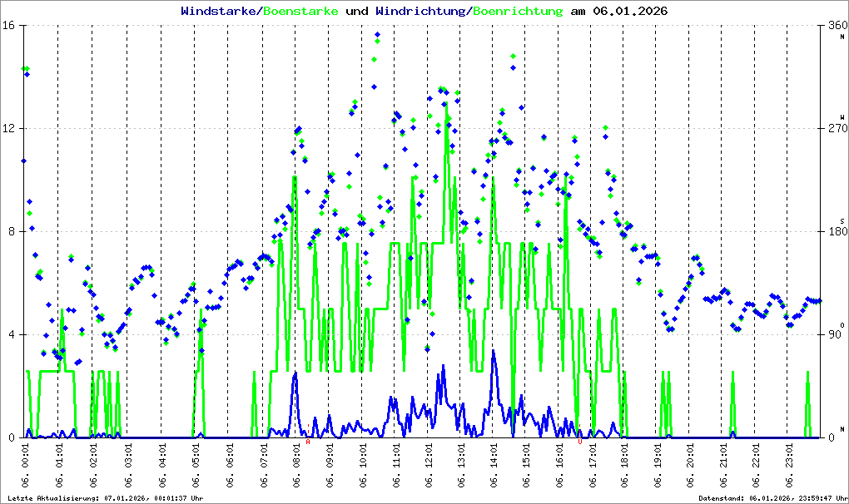This screenshot has width=849, height=504.
Task: Click the time label "06. 21:01"
Action: click(722, 466)
